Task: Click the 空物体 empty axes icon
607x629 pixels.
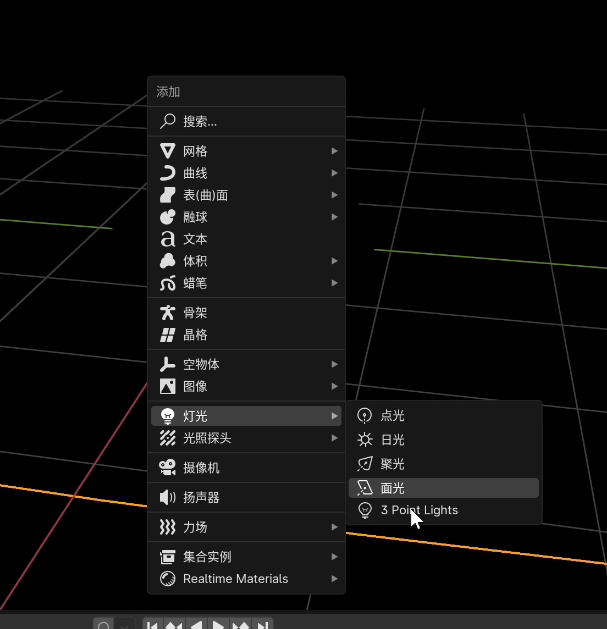Action: (x=168, y=364)
